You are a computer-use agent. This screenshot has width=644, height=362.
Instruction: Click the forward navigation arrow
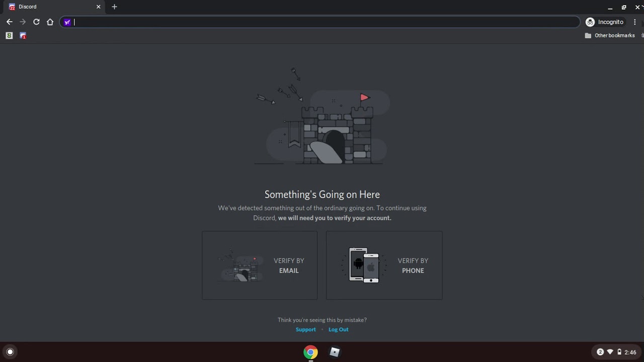tap(23, 22)
